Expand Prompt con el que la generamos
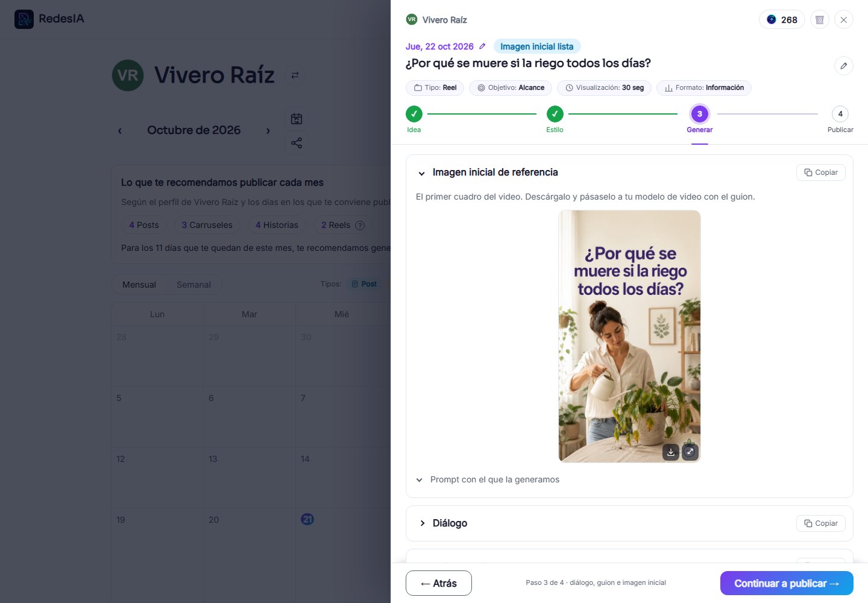The height and width of the screenshot is (603, 868). [488, 480]
